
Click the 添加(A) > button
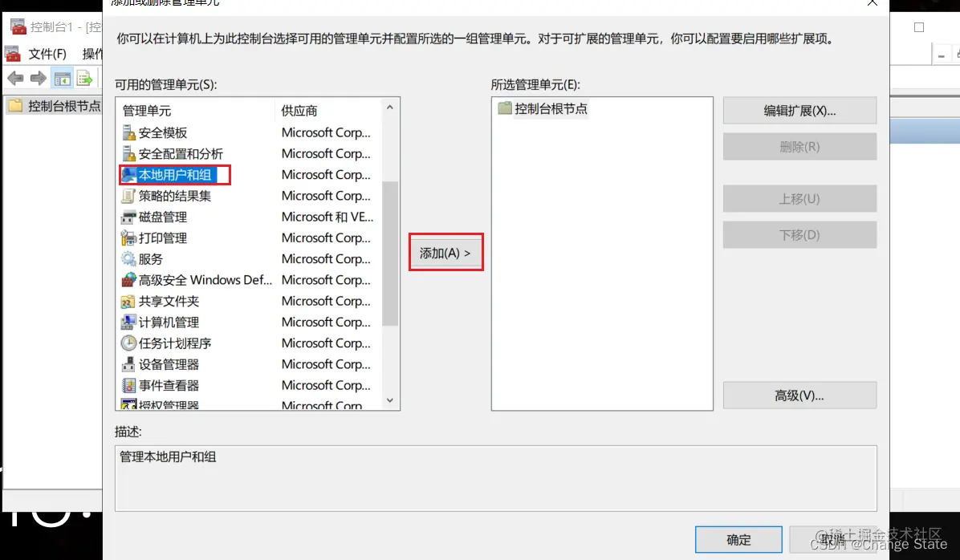pos(445,253)
